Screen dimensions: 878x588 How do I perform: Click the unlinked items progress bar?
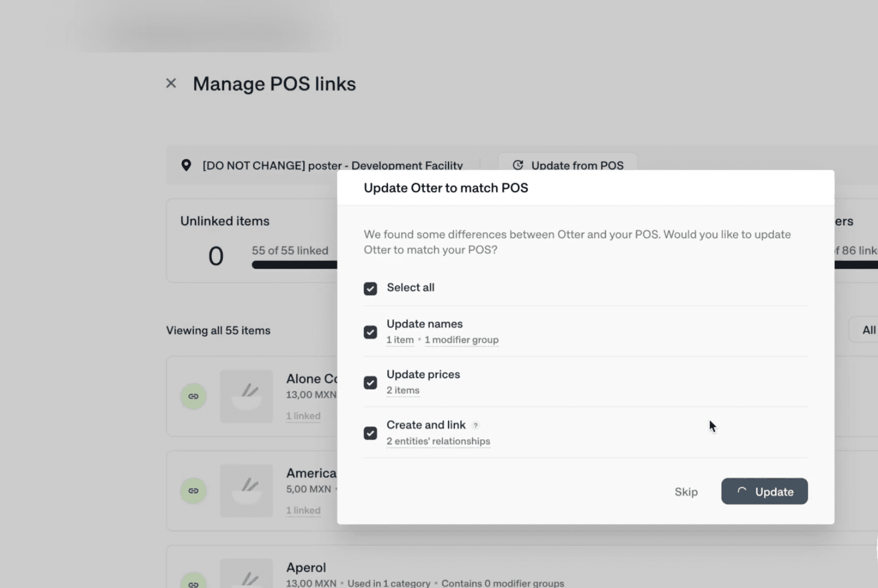(x=295, y=265)
